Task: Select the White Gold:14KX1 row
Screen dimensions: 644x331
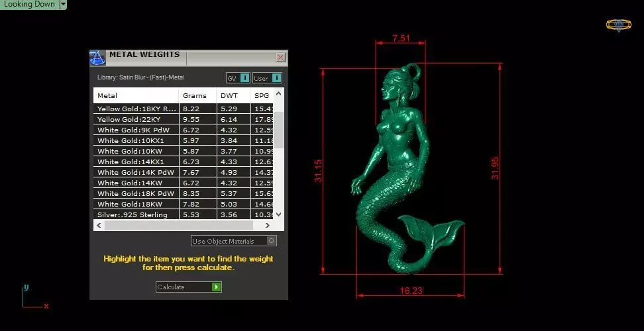Action: 184,162
